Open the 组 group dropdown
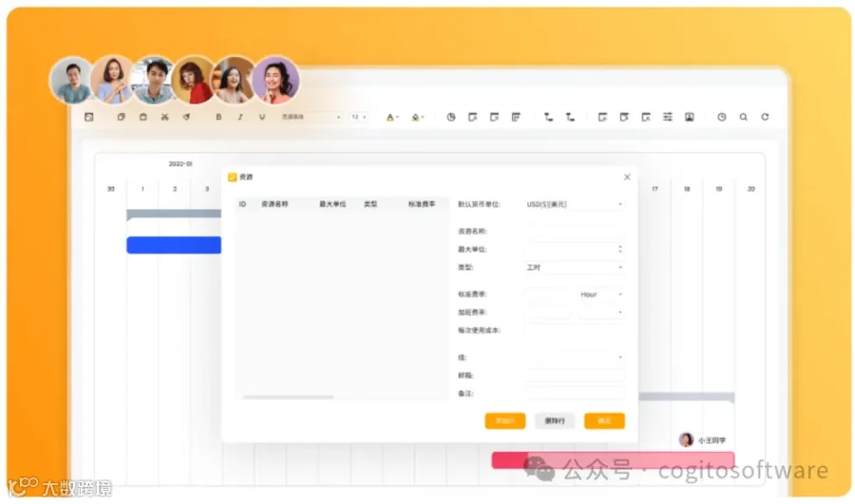The width and height of the screenshot is (855, 504). [x=574, y=358]
